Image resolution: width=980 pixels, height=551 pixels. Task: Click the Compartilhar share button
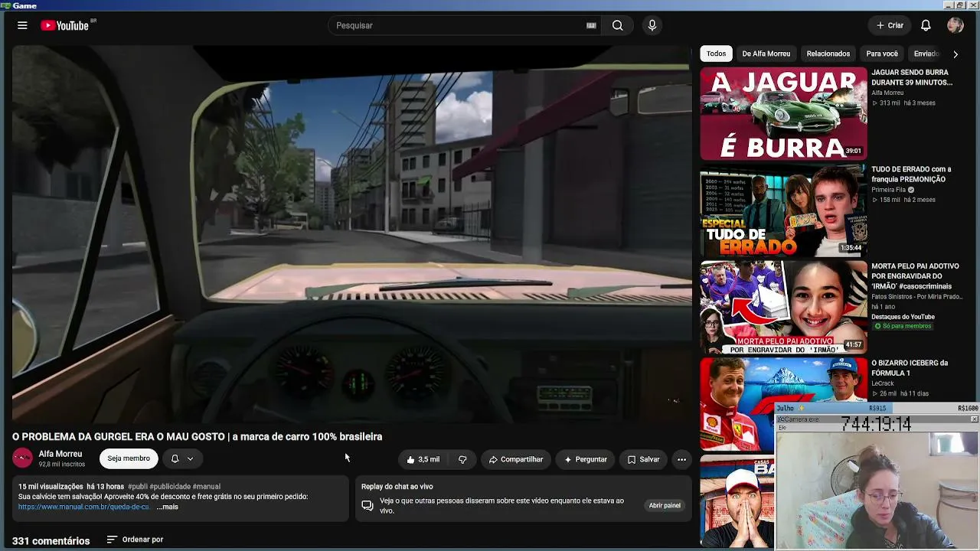point(516,459)
